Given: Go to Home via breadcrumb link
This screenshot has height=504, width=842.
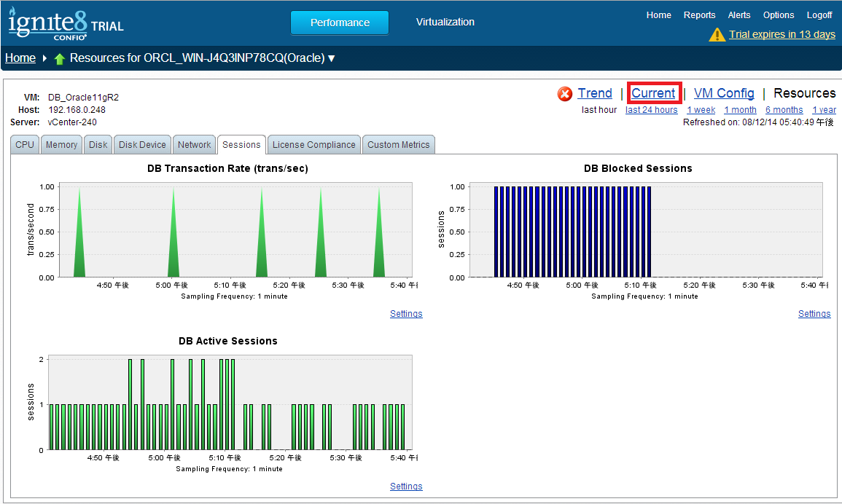Looking at the screenshot, I should (x=20, y=58).
